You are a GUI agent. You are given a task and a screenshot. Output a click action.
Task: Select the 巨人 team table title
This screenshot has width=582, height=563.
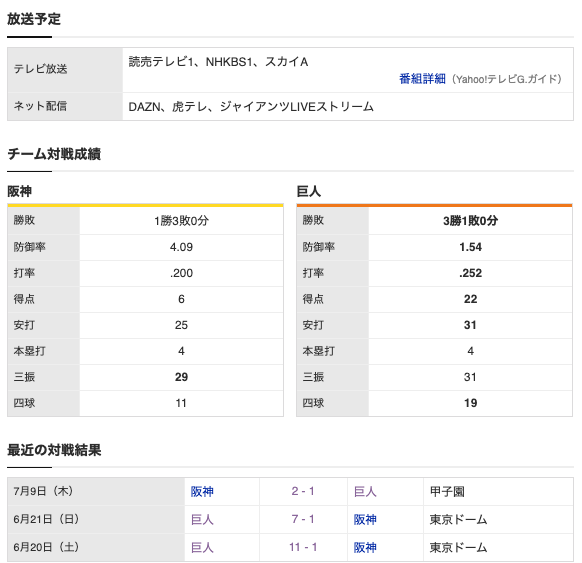pos(309,192)
